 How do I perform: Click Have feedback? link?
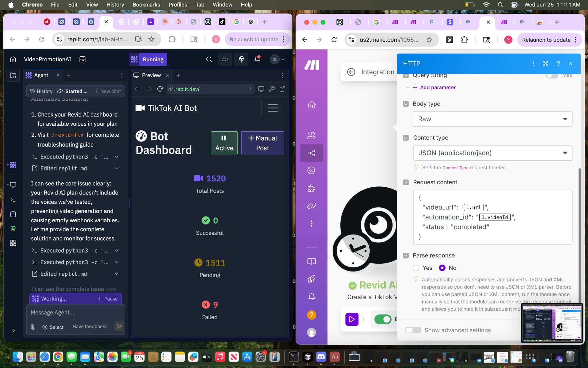(90, 327)
